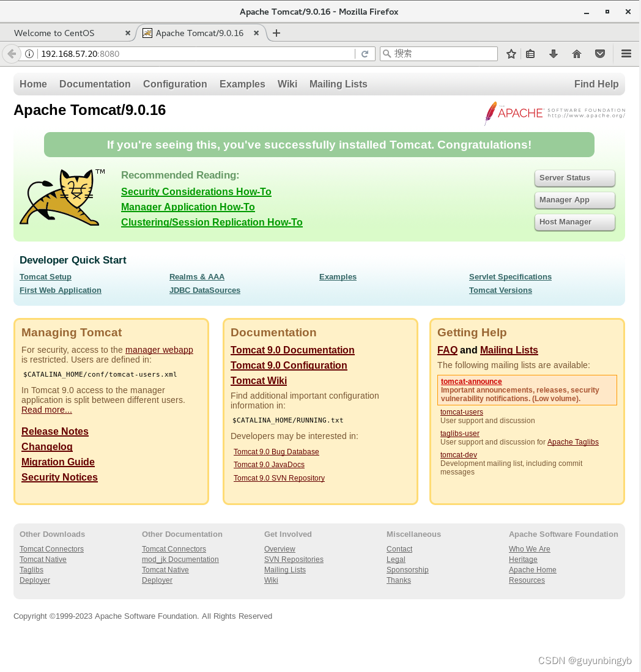Screen dimensions: 641x672
Task: Open Who We Are footer link
Action: 530,549
